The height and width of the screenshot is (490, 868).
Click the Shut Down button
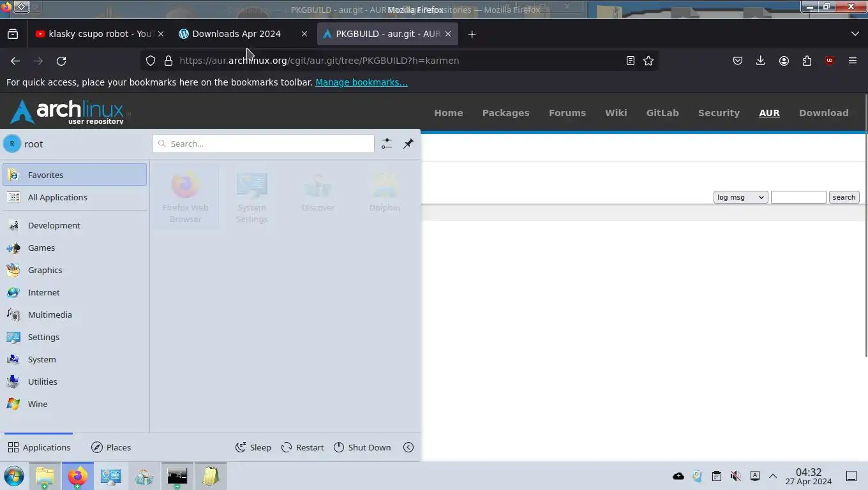pyautogui.click(x=362, y=447)
